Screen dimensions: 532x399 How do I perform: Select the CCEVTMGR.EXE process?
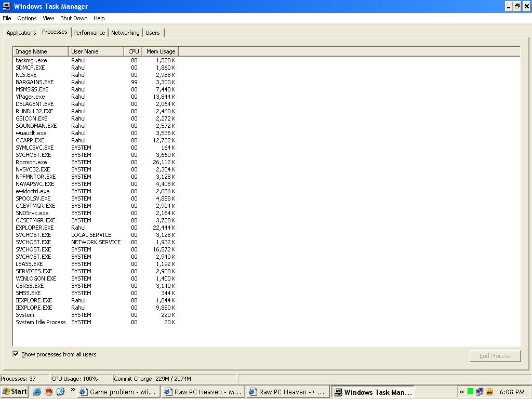96,206
